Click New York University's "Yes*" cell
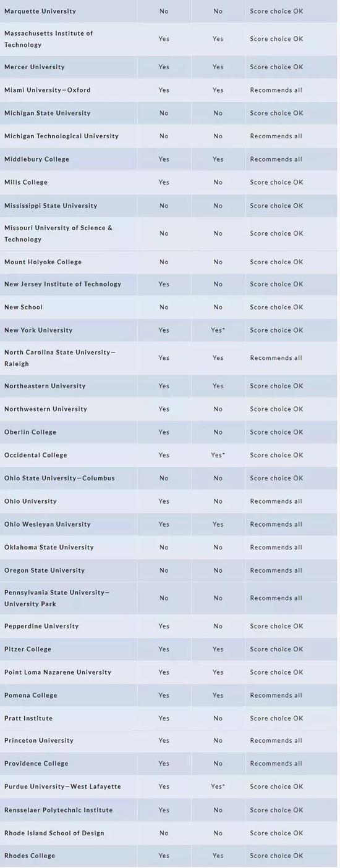The width and height of the screenshot is (340, 868). [x=218, y=330]
